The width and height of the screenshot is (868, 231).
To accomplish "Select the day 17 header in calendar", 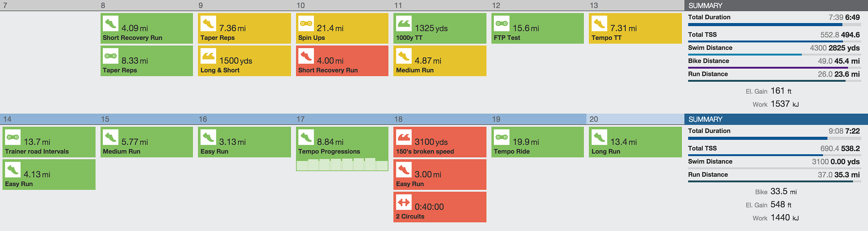I will pyautogui.click(x=342, y=119).
